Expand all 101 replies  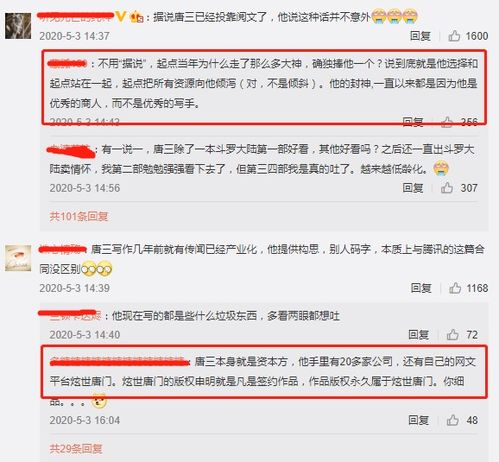[79, 216]
